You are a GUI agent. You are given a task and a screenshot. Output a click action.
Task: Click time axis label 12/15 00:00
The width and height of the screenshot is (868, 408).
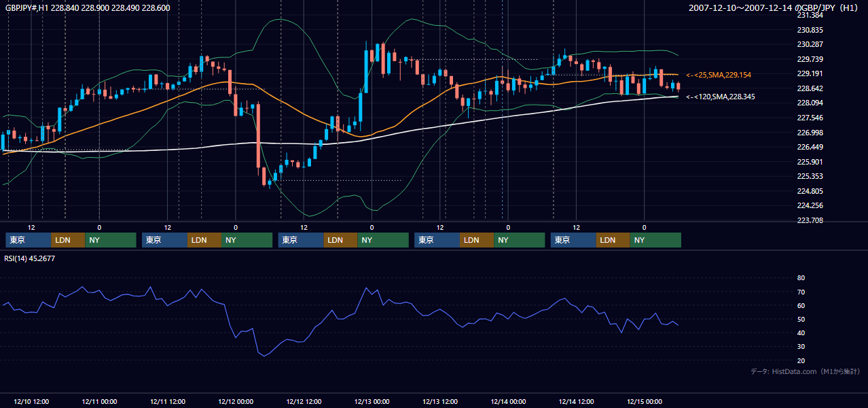point(645,401)
